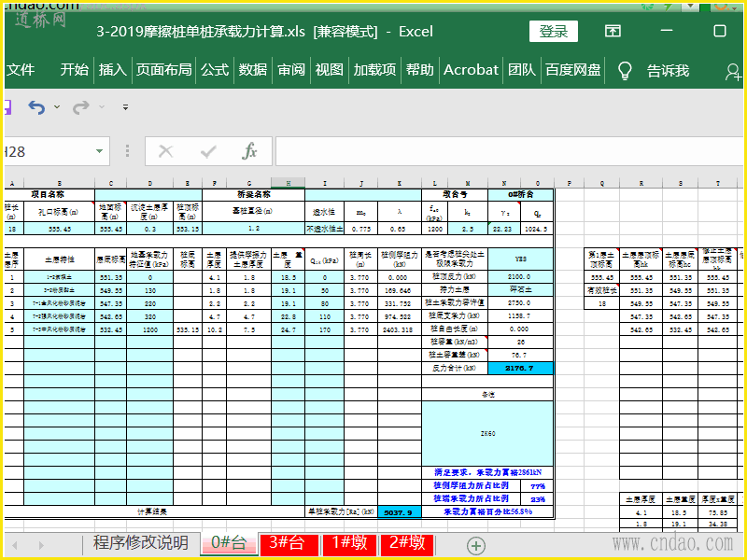The width and height of the screenshot is (747, 560).
Task: Open the 公式 ribbon tab
Action: pyautogui.click(x=215, y=70)
